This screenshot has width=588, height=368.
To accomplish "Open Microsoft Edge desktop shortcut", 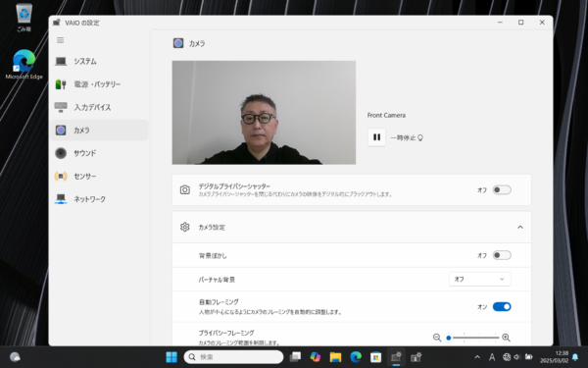I will pos(24,64).
